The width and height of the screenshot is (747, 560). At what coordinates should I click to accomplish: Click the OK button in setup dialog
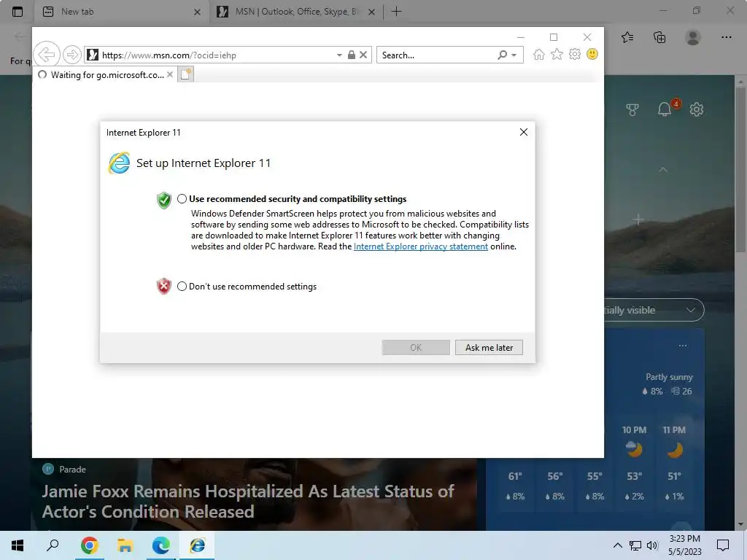pyautogui.click(x=415, y=348)
